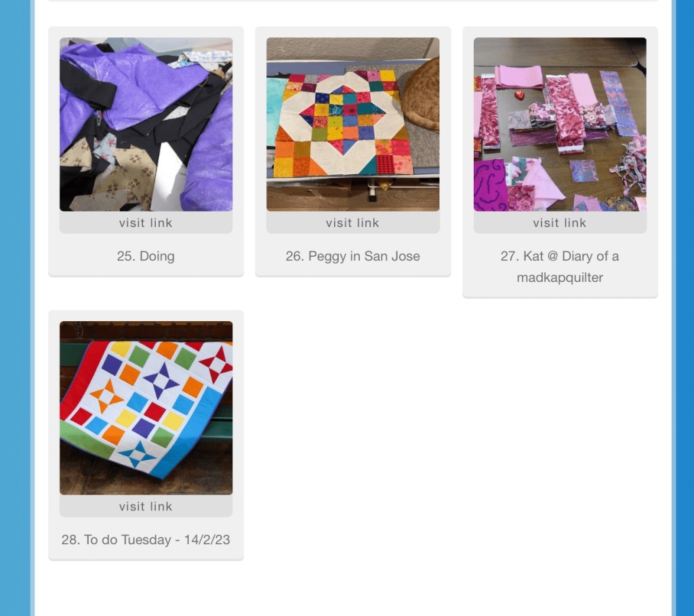
Task: Click the purple star block on the quilt
Action: click(162, 379)
